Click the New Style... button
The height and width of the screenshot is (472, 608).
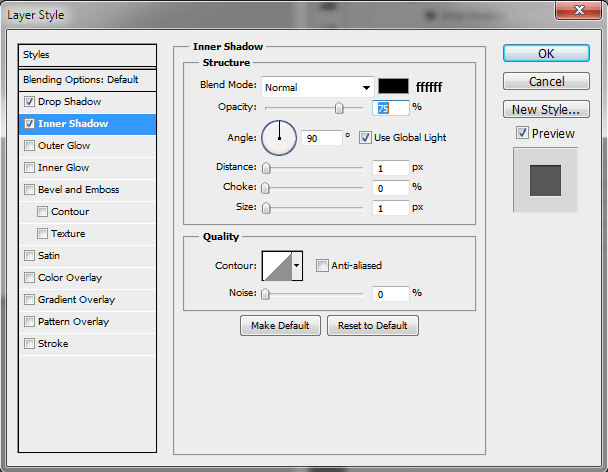[x=544, y=110]
